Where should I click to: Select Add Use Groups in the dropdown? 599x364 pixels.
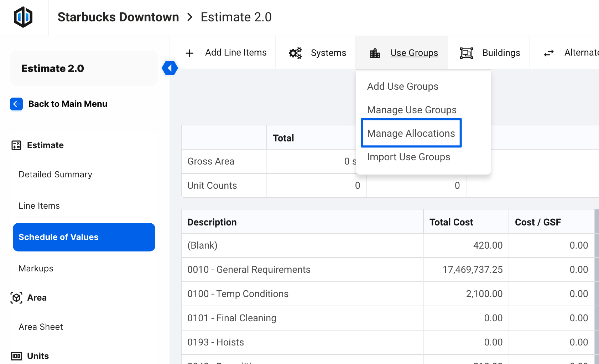[402, 86]
